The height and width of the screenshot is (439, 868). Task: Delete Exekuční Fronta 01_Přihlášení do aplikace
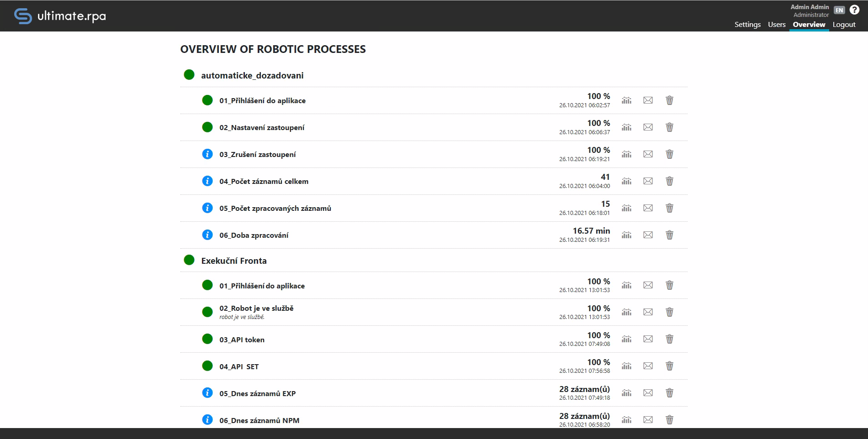[x=669, y=285]
